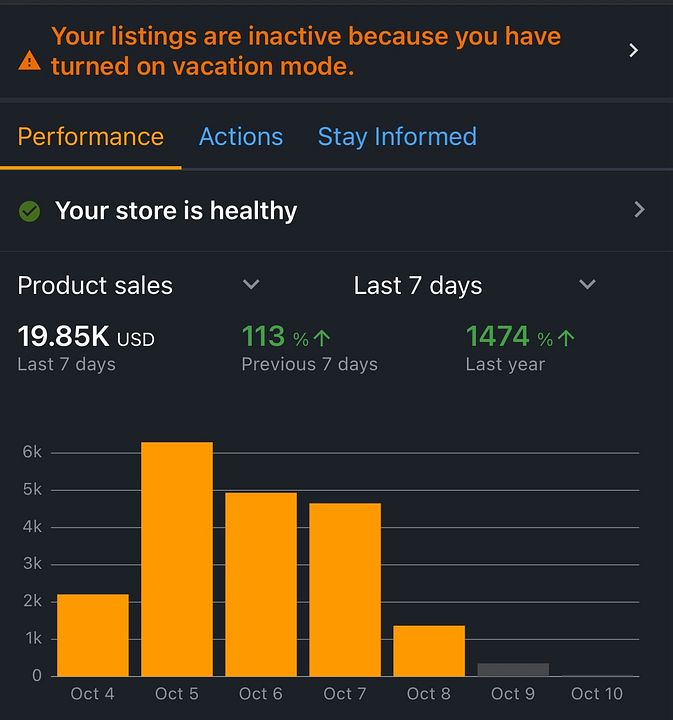The width and height of the screenshot is (673, 720).
Task: Tap the vacation mode inactive listings message
Action: coord(305,51)
